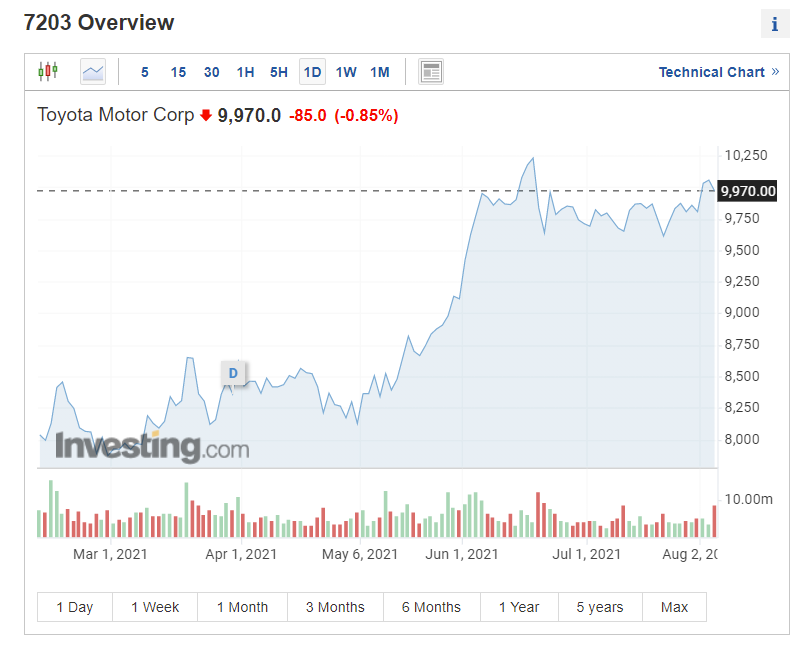Viewport: 802px width, 653px height.
Task: View the Max time range
Action: [675, 607]
